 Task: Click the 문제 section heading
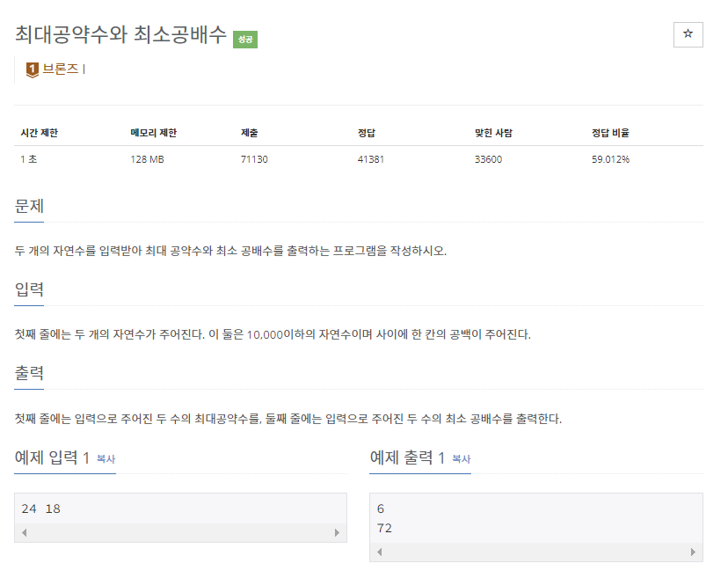[x=29, y=206]
